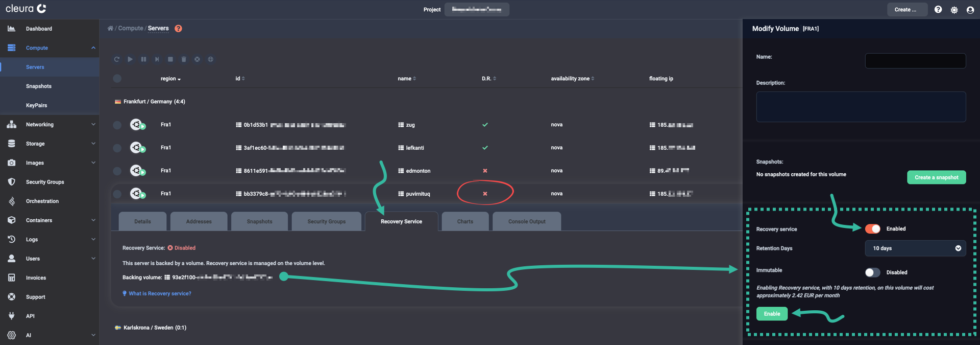Viewport: 980px width, 345px height.
Task: Expand the Storage sidebar section
Action: 93,144
